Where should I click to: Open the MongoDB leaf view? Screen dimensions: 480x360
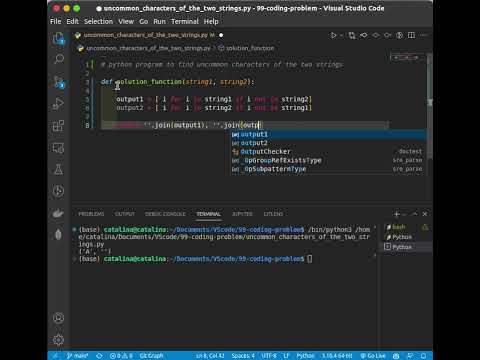click(x=59, y=235)
